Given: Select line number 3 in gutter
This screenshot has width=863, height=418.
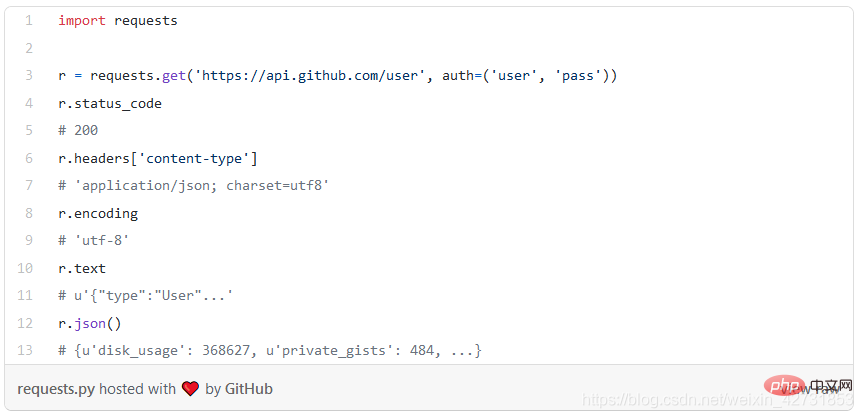Looking at the screenshot, I should [28, 76].
